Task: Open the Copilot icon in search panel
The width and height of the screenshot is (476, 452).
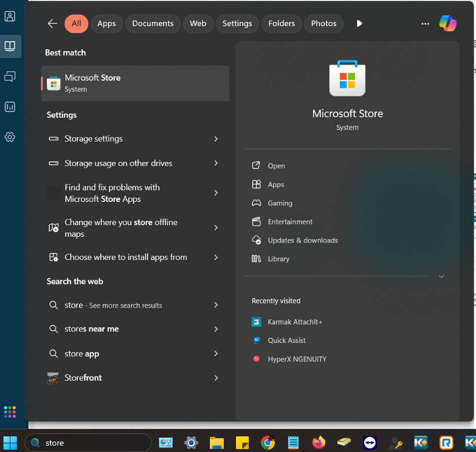Action: coord(448,23)
